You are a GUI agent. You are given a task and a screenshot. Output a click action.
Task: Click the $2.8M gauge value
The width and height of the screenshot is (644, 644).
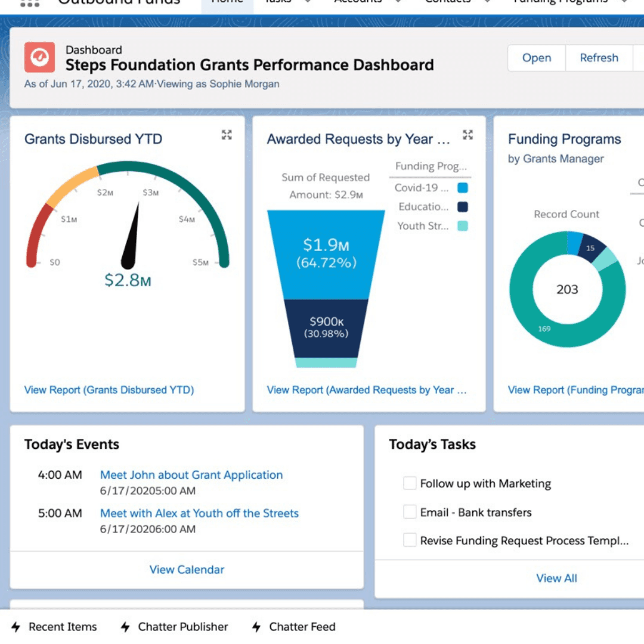click(x=128, y=280)
